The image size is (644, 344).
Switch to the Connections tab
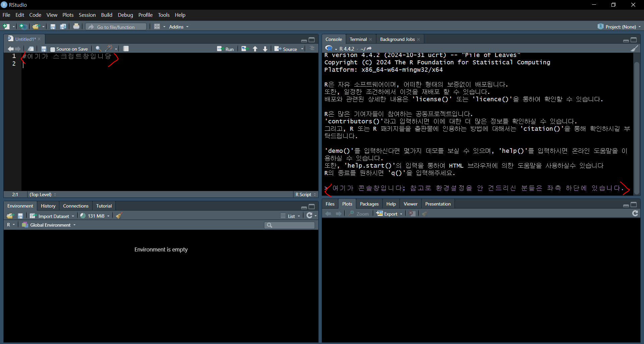[x=76, y=206]
